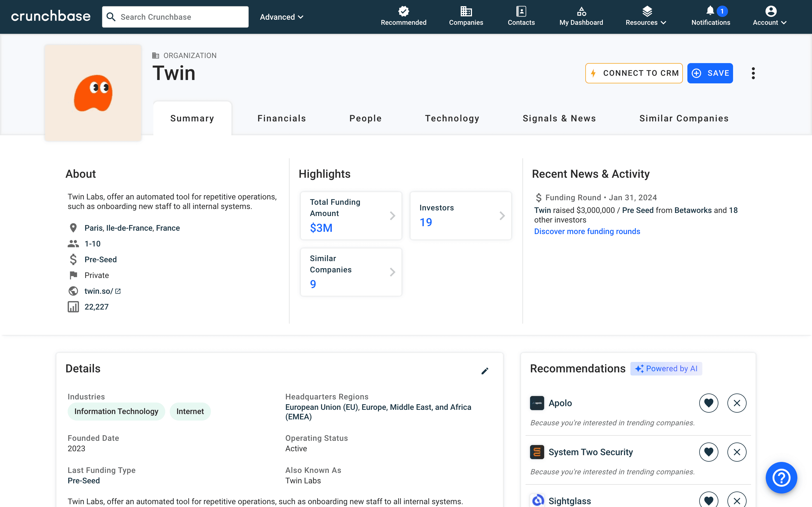Click the Crunchbase logo icon
This screenshot has width=812, height=507.
pyautogui.click(x=50, y=16)
